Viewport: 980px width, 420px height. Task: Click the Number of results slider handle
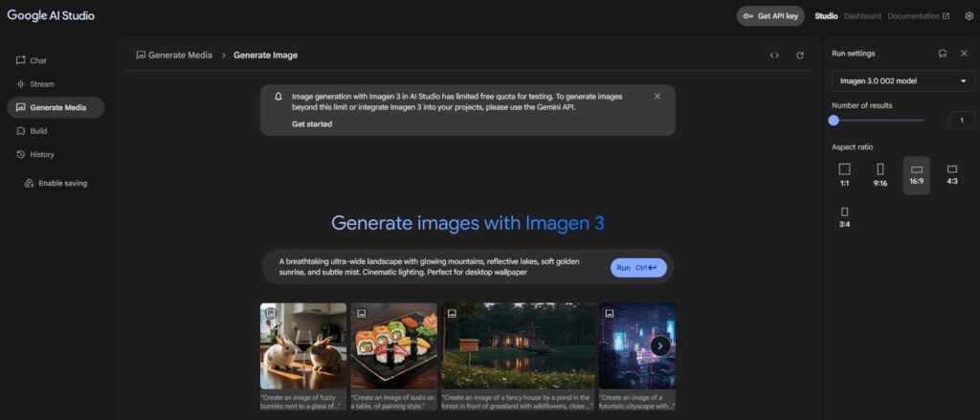tap(834, 120)
